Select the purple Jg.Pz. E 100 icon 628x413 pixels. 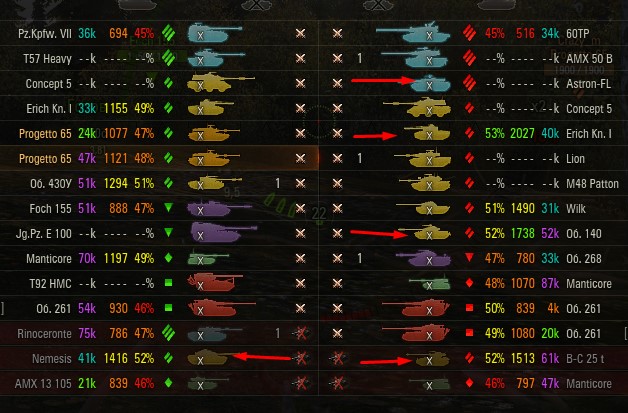[223, 233]
